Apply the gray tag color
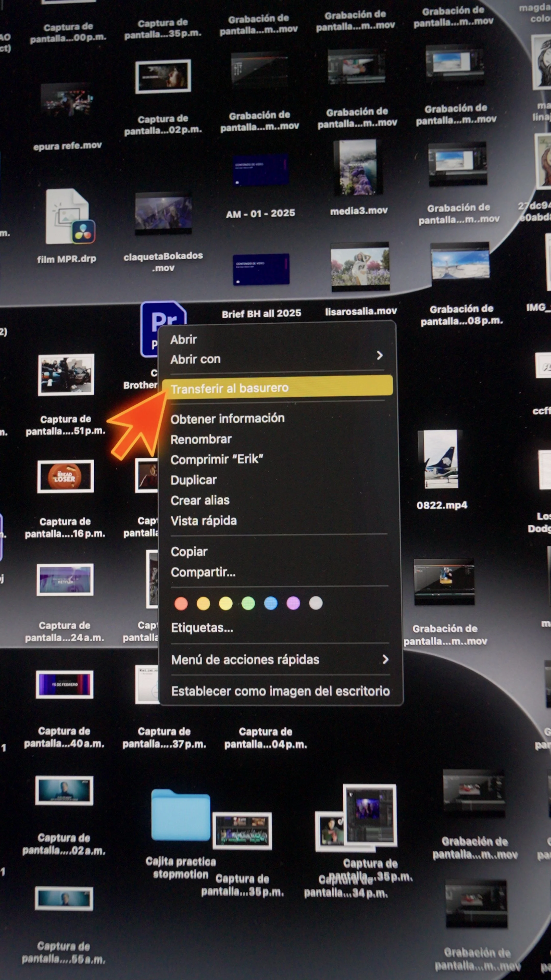Screen dimensions: 551x980 click(x=316, y=603)
